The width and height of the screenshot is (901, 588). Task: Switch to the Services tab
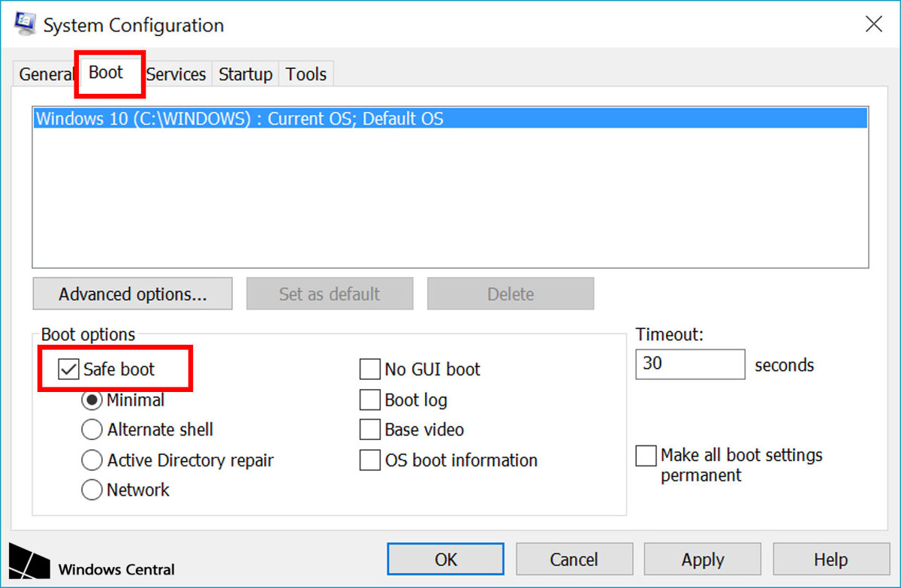176,74
